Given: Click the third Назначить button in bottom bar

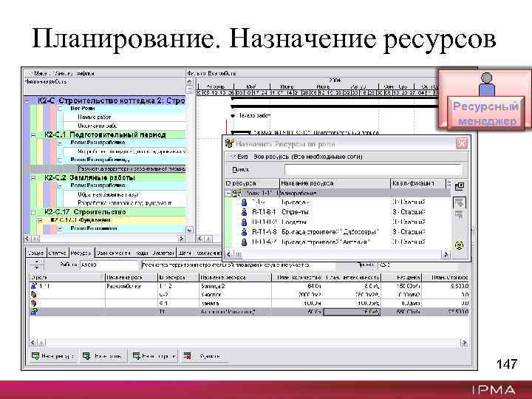Looking at the screenshot, I should point(154,356).
